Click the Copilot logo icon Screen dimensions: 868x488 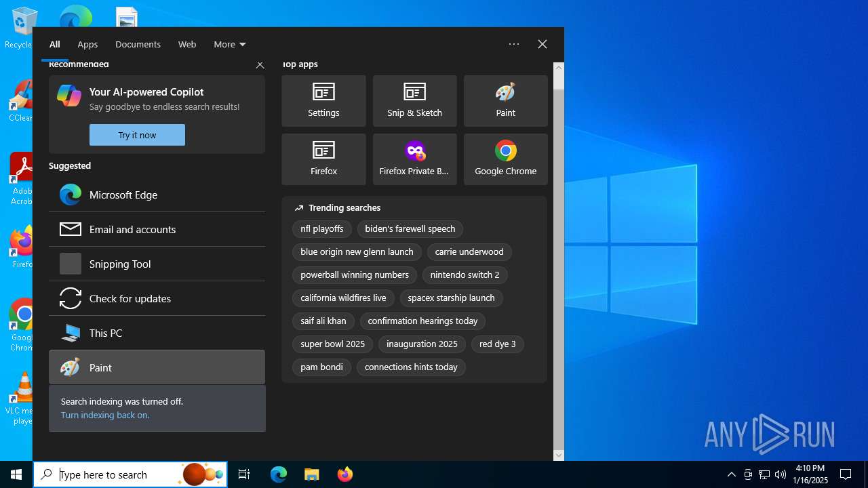(x=69, y=96)
